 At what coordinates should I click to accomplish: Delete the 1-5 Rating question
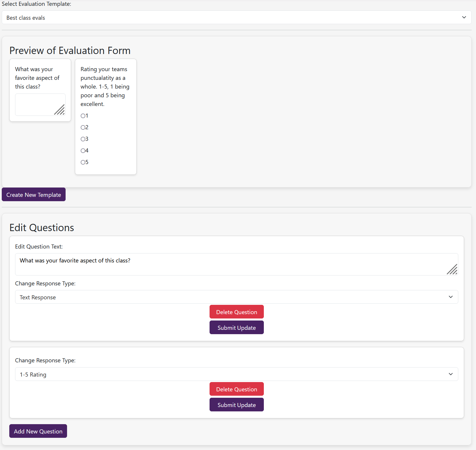click(x=237, y=389)
